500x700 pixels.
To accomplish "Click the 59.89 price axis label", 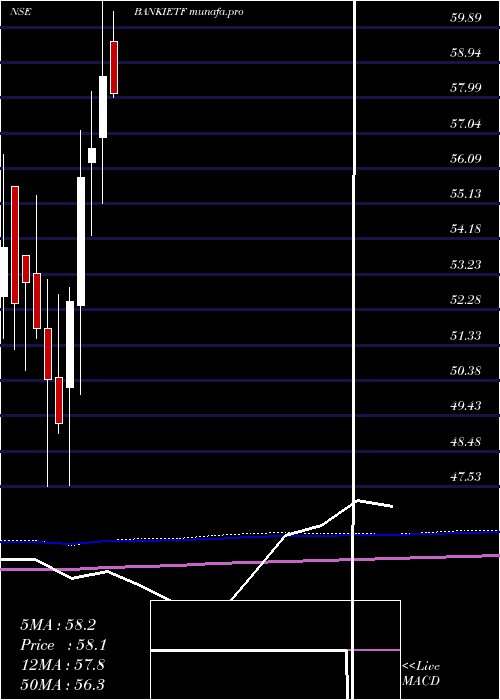I will pos(465,18).
